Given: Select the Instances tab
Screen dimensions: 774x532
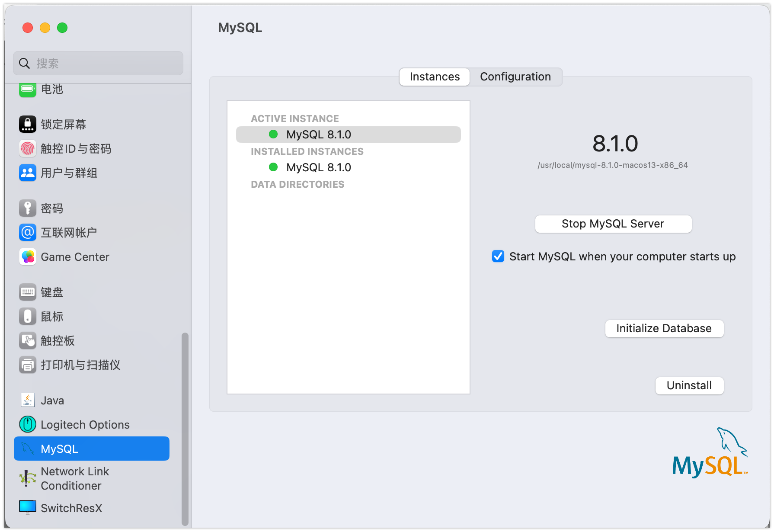Looking at the screenshot, I should (x=435, y=77).
